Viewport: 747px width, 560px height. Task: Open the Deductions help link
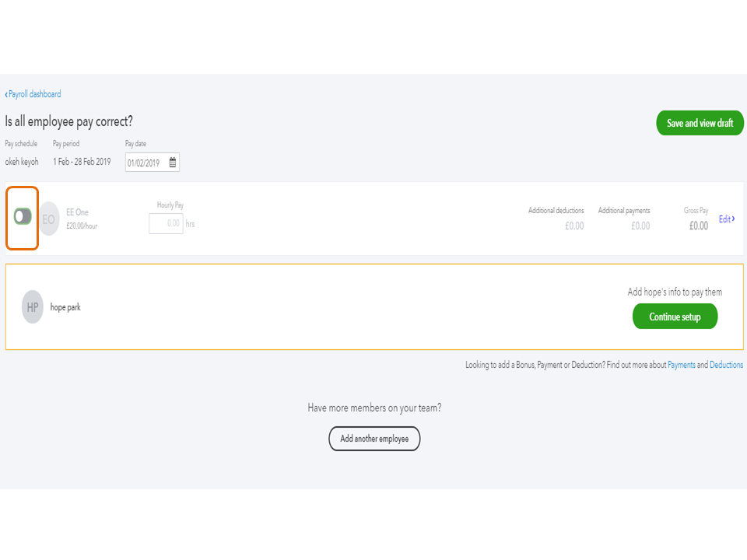click(x=726, y=365)
